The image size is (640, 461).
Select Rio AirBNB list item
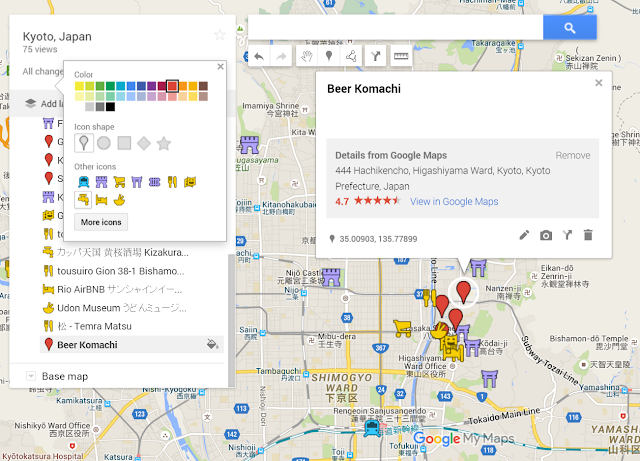(131, 290)
